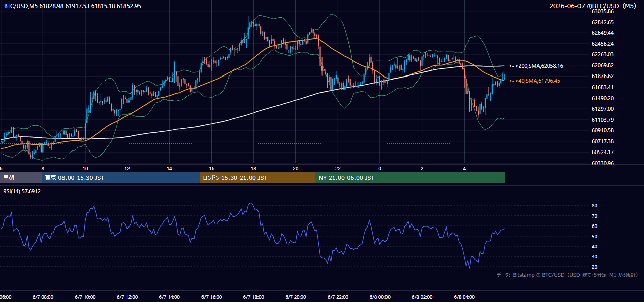Image resolution: width=644 pixels, height=302 pixels.
Task: Click price axis value 62842.65
Action: [x=602, y=22]
